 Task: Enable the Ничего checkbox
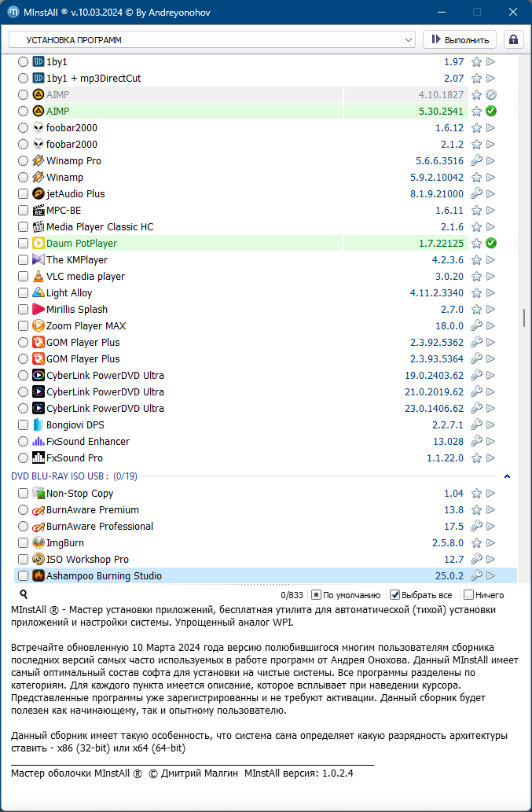[x=469, y=595]
